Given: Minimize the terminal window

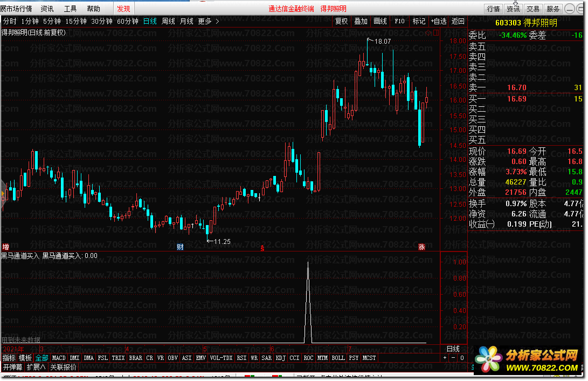Looking at the screenshot, I should point(569,9).
